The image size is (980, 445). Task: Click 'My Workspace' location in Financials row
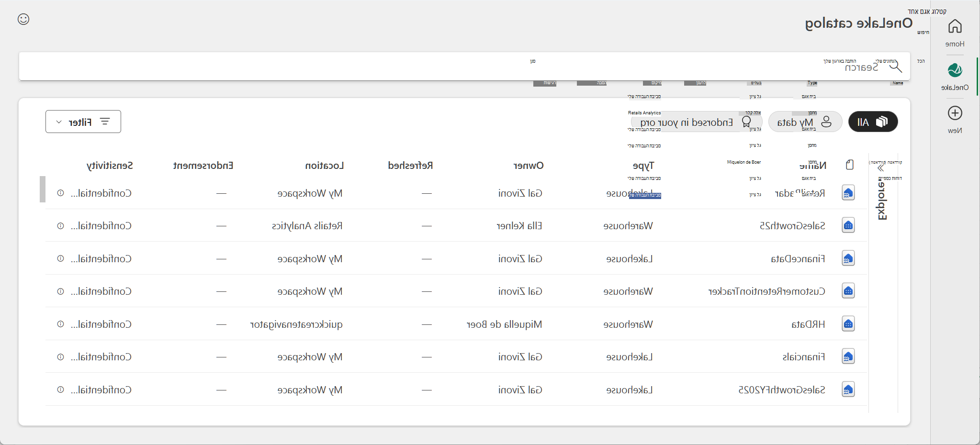310,357
